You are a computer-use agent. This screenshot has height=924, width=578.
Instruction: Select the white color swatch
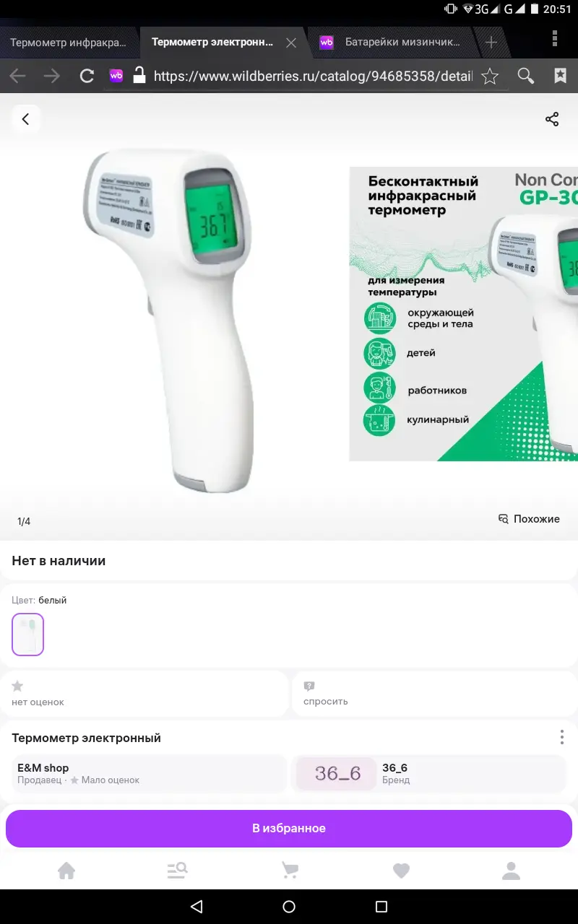coord(28,635)
